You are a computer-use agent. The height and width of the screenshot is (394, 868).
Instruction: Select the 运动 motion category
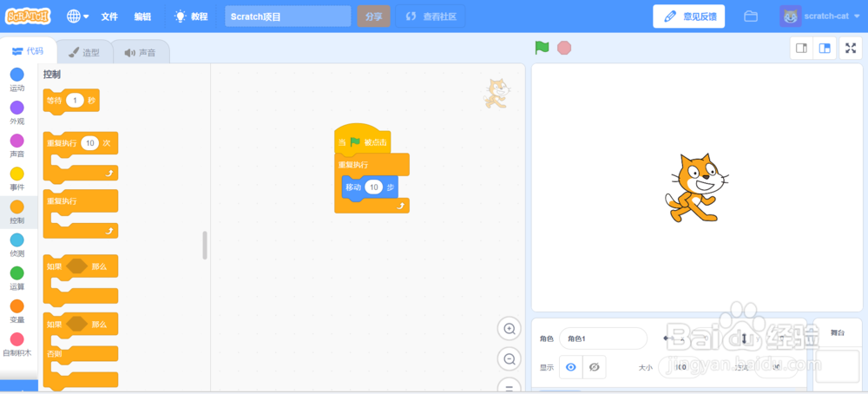click(17, 80)
